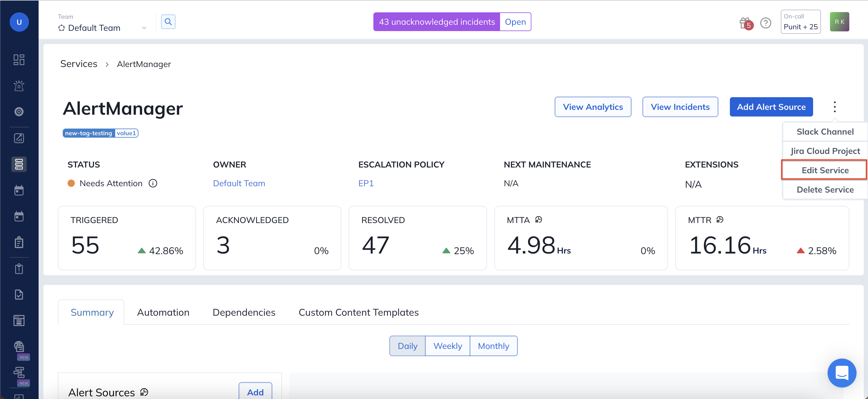The image size is (868, 399).
Task: Open the On-call Punit + 25 box
Action: [x=800, y=22]
